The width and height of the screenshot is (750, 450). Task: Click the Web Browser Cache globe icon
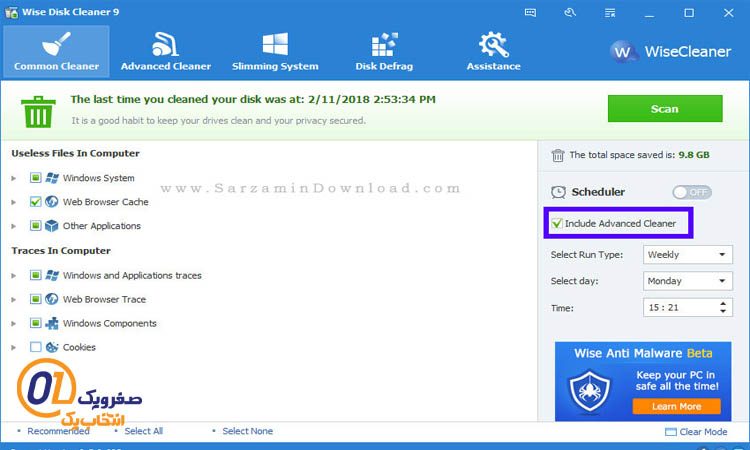[52, 202]
